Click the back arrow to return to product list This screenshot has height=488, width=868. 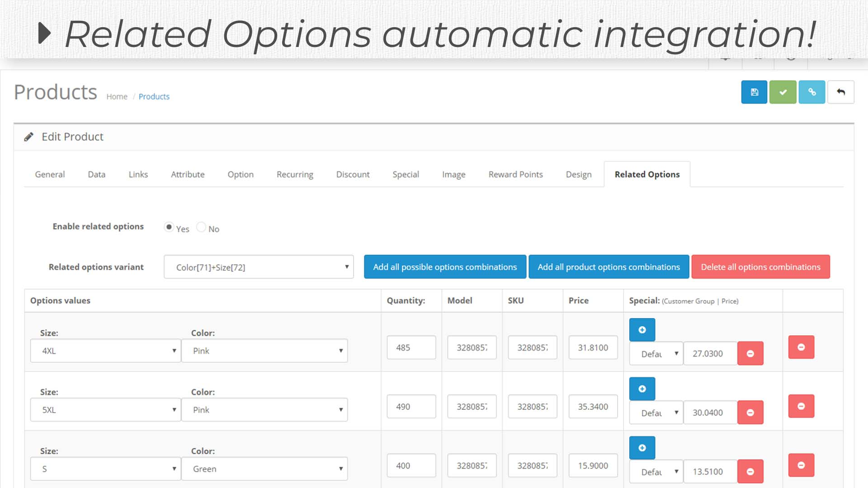[840, 92]
